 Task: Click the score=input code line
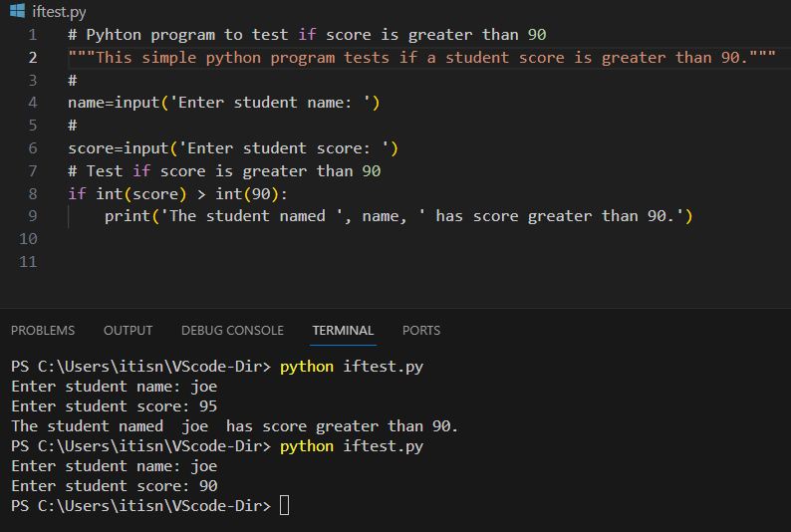233,148
